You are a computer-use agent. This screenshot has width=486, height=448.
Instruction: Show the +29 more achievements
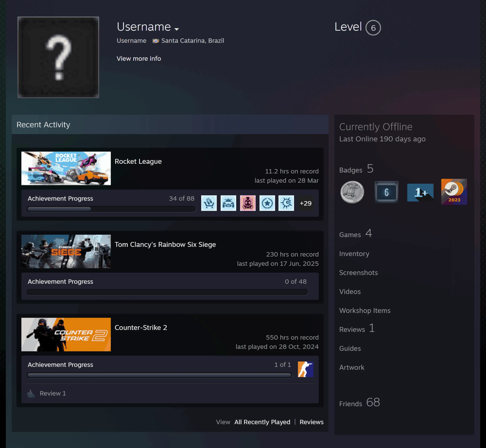[x=306, y=203]
